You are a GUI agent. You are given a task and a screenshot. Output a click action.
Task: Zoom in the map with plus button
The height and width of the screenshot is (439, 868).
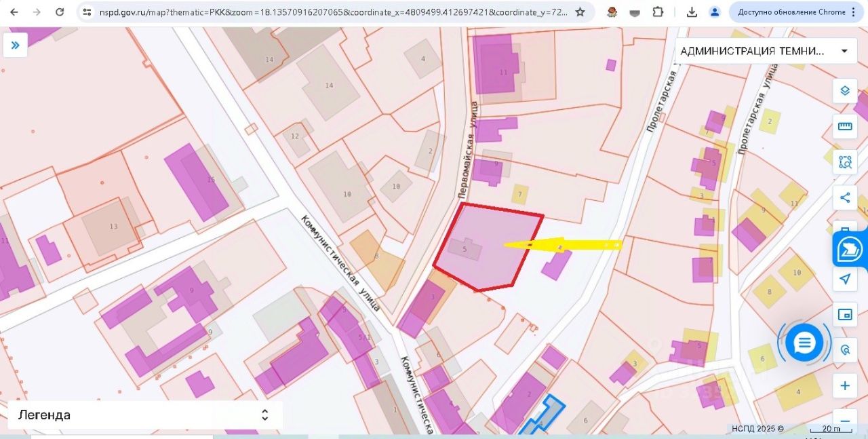[845, 386]
